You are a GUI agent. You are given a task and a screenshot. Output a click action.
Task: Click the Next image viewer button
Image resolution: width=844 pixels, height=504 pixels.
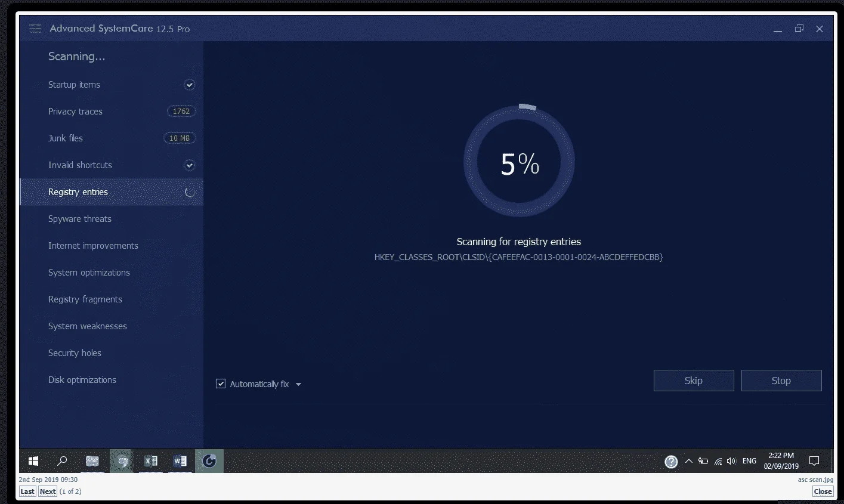point(48,491)
